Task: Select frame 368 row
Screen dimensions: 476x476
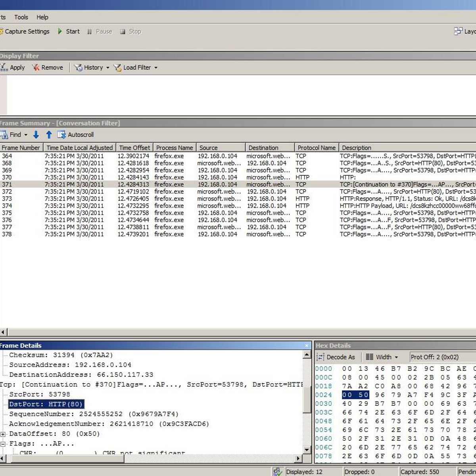Action: pos(238,163)
